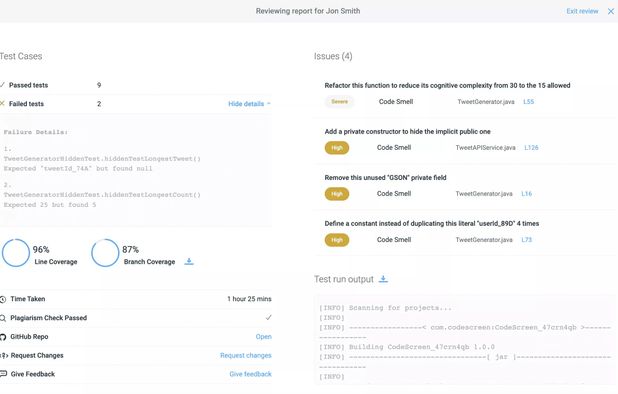This screenshot has width=618, height=394.
Task: Select 'Remove this unused GSON private field' text
Action: click(x=385, y=178)
